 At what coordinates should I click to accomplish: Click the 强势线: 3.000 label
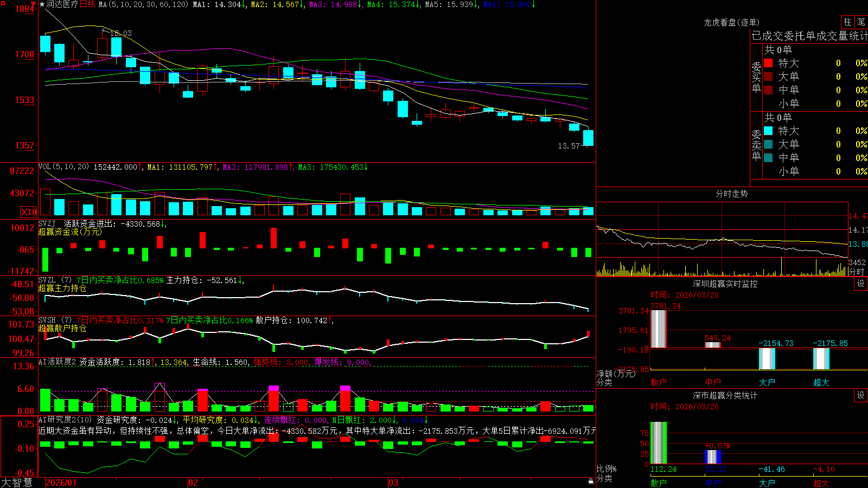pyautogui.click(x=281, y=362)
